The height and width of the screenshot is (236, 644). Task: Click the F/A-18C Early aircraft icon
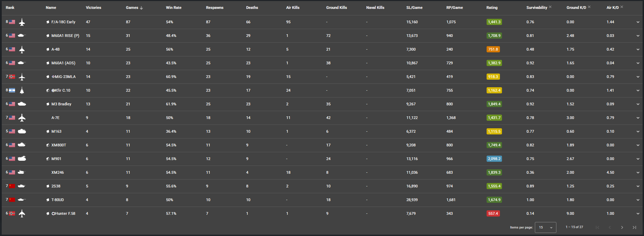(22, 22)
